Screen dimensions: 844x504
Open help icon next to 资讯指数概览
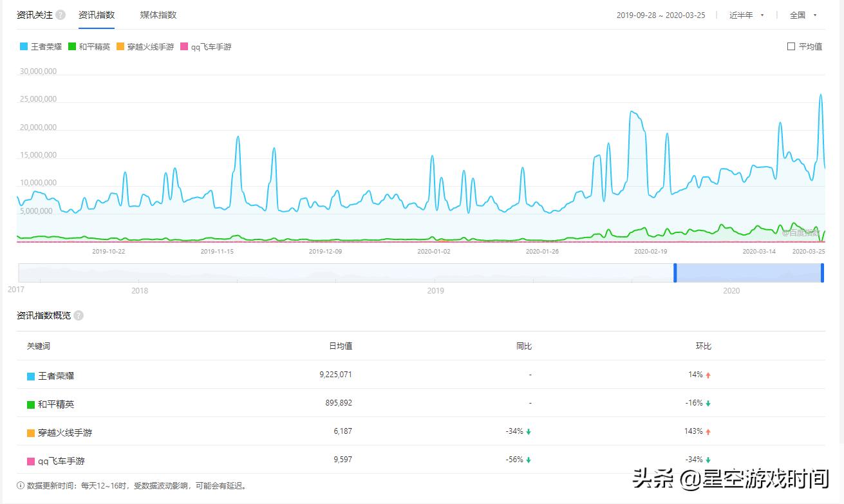79,315
